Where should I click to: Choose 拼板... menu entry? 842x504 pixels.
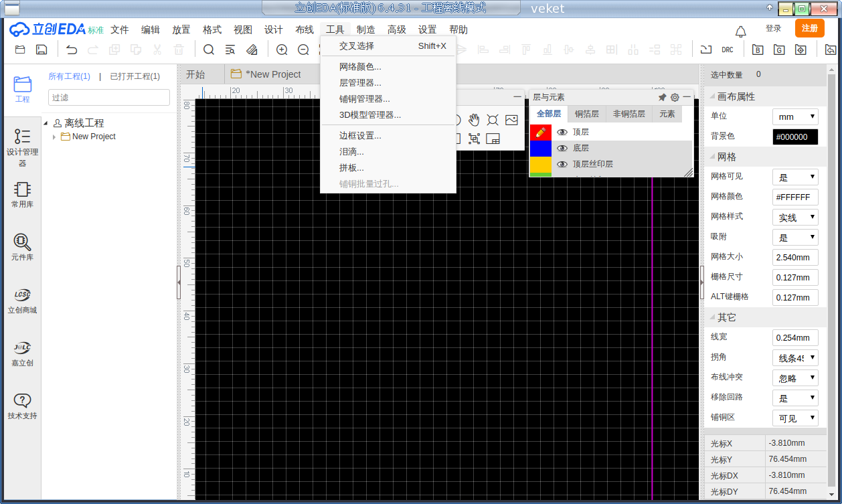click(388, 168)
